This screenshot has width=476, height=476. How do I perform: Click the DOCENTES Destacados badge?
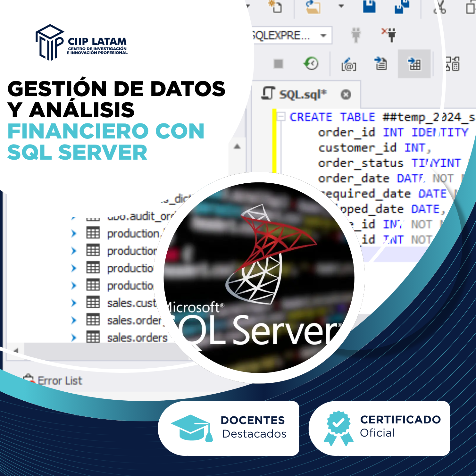(x=228, y=428)
